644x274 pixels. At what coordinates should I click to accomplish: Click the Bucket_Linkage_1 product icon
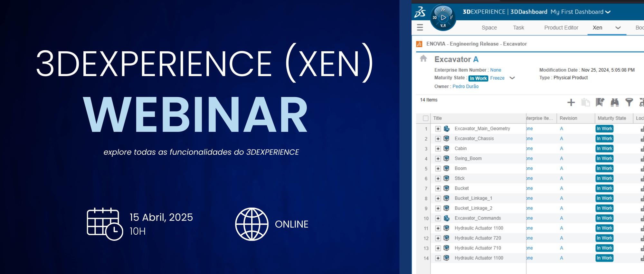pyautogui.click(x=447, y=198)
